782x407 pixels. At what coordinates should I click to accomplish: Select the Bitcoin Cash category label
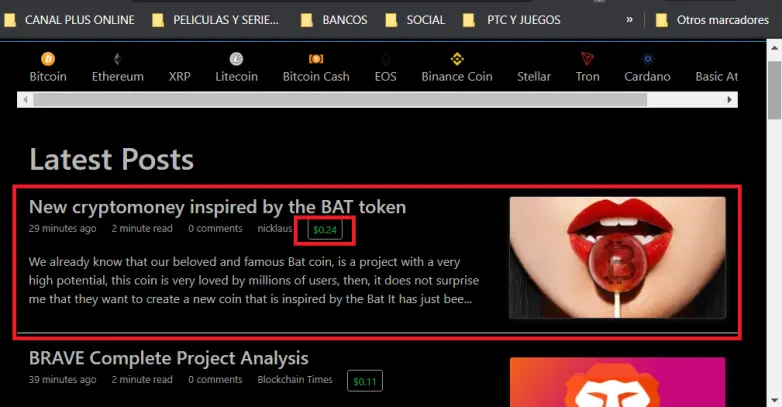pyautogui.click(x=316, y=76)
